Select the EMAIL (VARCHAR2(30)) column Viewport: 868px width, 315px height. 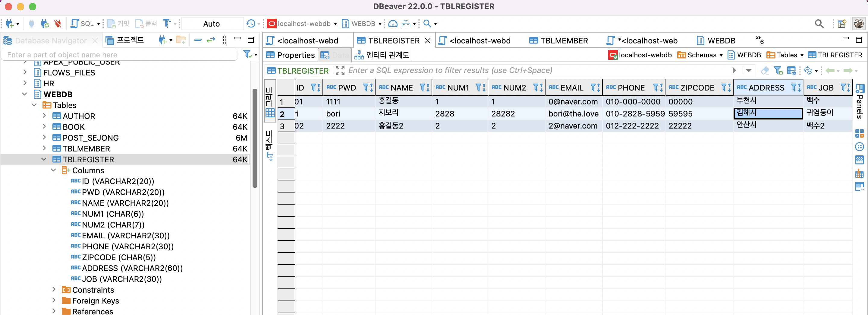[126, 235]
